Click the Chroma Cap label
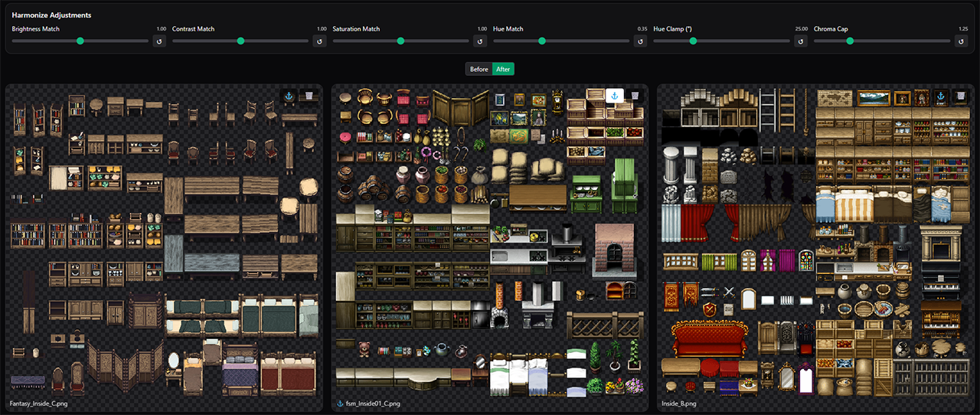Screen dimensions: 980x415 point(831,28)
